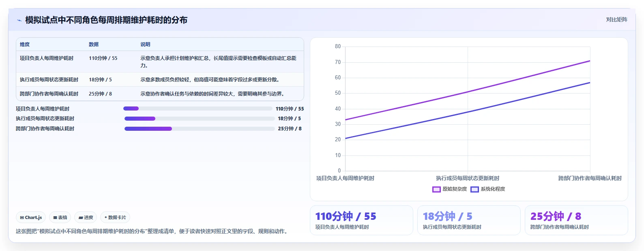Image resolution: width=644 pixels, height=251 pixels.
Task: Click progress value 18分钟 / 5 beside bar
Action: click(x=289, y=119)
